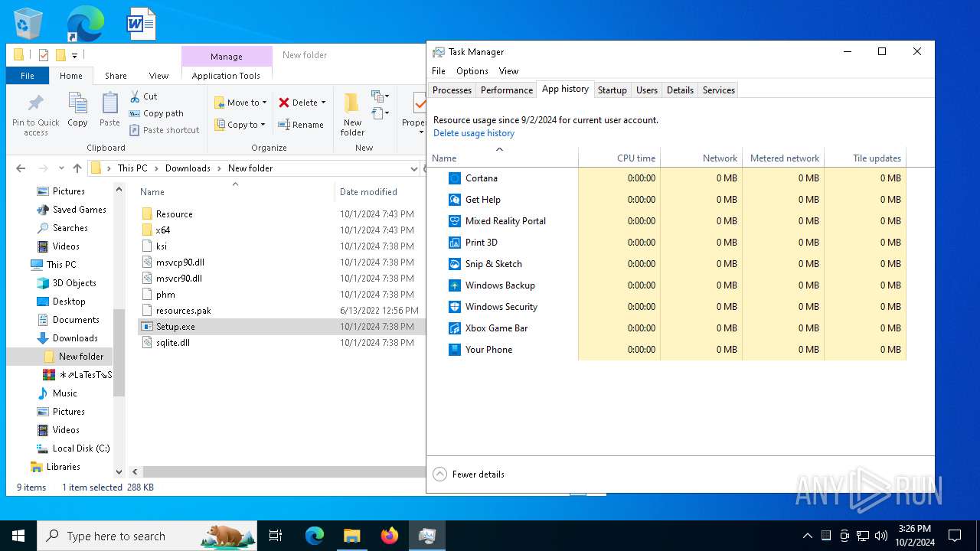Click the Windows Backup app icon
Screen dimensions: 980x551
454,285
